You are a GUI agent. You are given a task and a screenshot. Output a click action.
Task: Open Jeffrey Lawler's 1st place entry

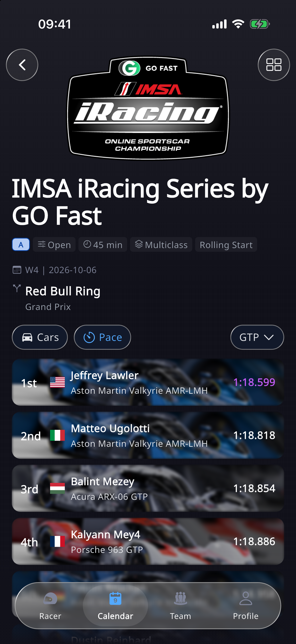148,382
